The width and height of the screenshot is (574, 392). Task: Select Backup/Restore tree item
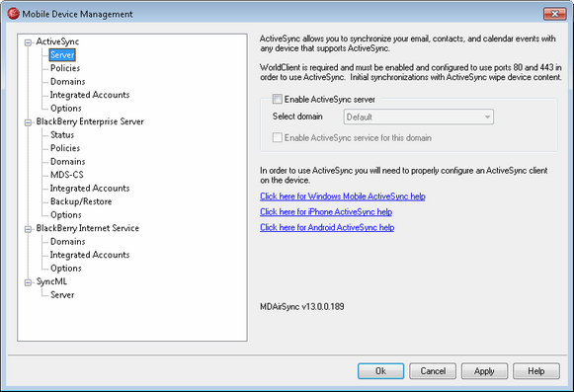(x=81, y=201)
